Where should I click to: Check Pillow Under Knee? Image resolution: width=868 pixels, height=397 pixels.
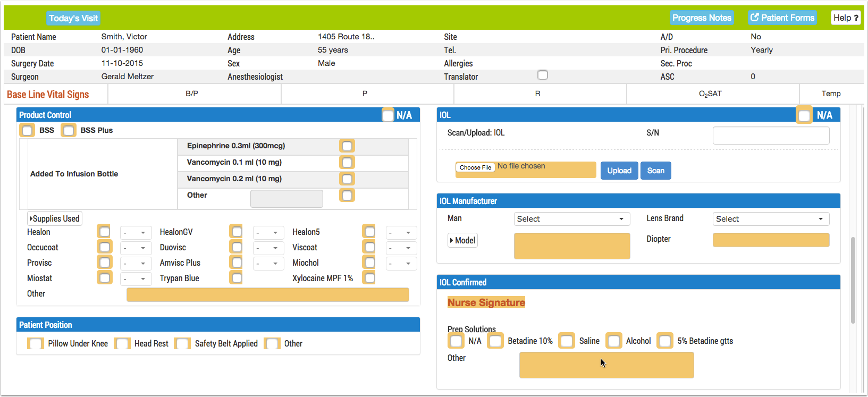(x=36, y=343)
